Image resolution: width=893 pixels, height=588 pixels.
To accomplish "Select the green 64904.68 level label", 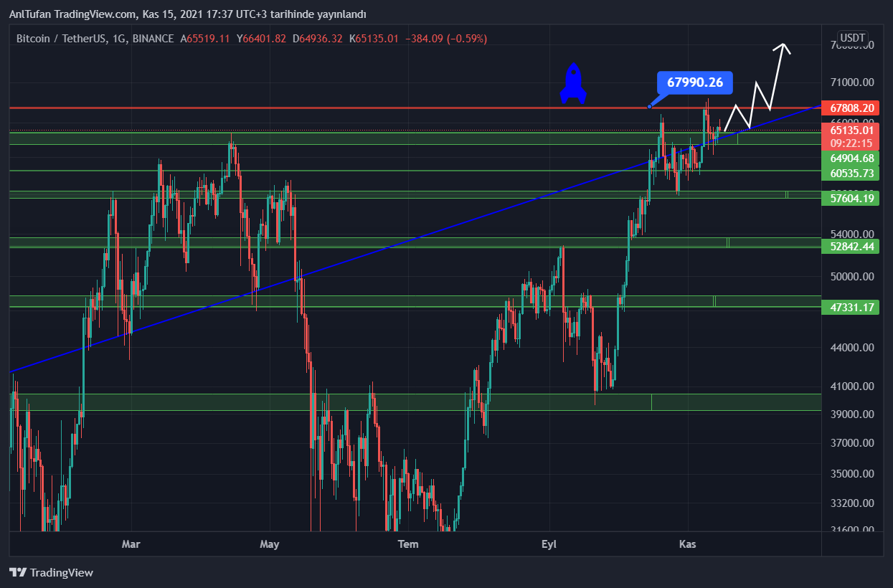I will (x=851, y=158).
